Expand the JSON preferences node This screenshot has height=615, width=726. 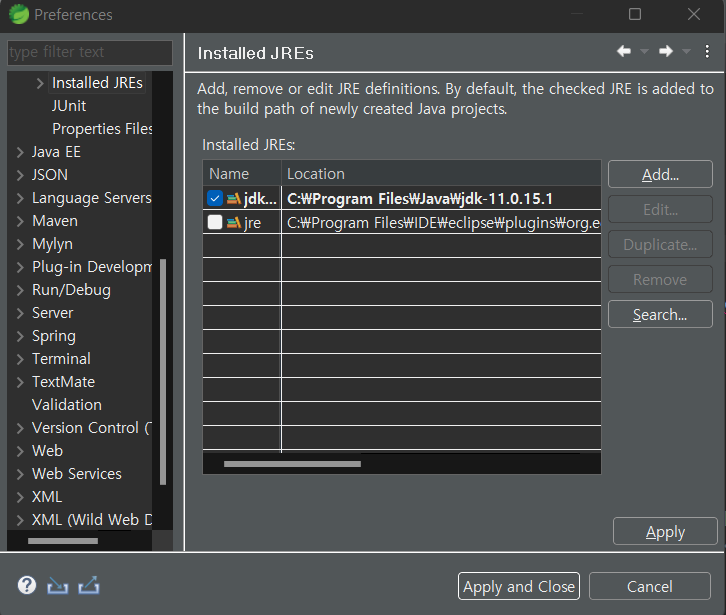20,175
